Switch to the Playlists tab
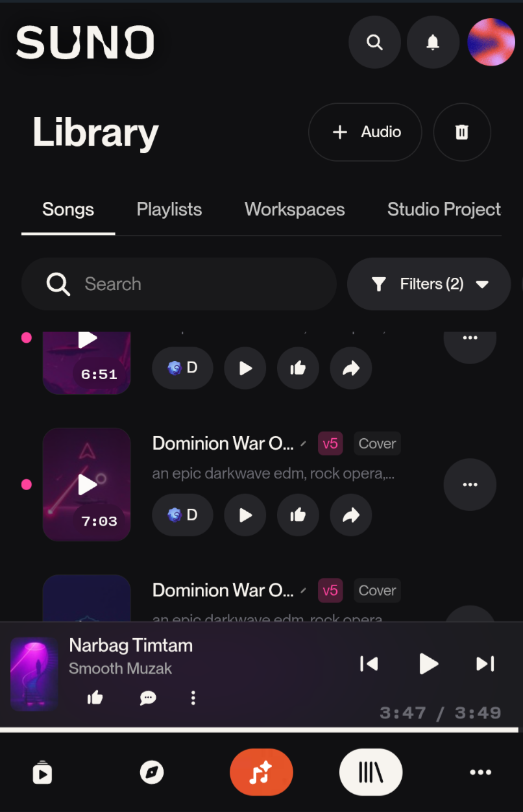 pyautogui.click(x=169, y=210)
